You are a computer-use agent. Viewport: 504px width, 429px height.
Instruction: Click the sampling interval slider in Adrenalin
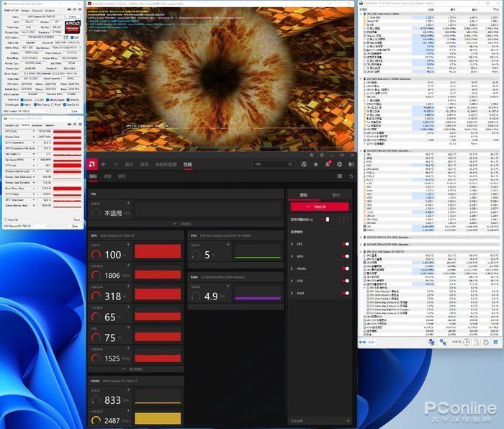tap(329, 220)
